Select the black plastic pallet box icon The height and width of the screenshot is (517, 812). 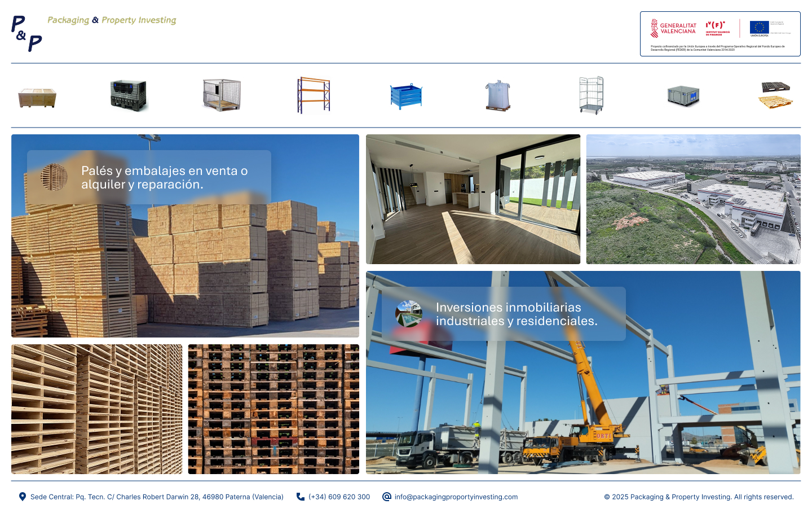[129, 95]
